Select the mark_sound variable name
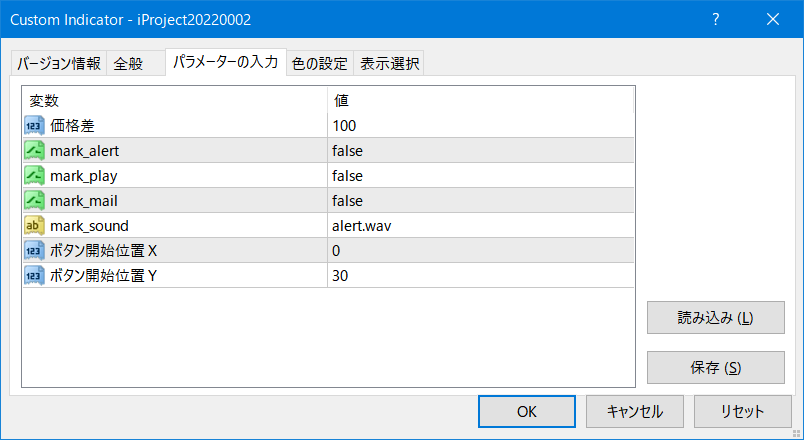The width and height of the screenshot is (804, 440). click(x=89, y=226)
